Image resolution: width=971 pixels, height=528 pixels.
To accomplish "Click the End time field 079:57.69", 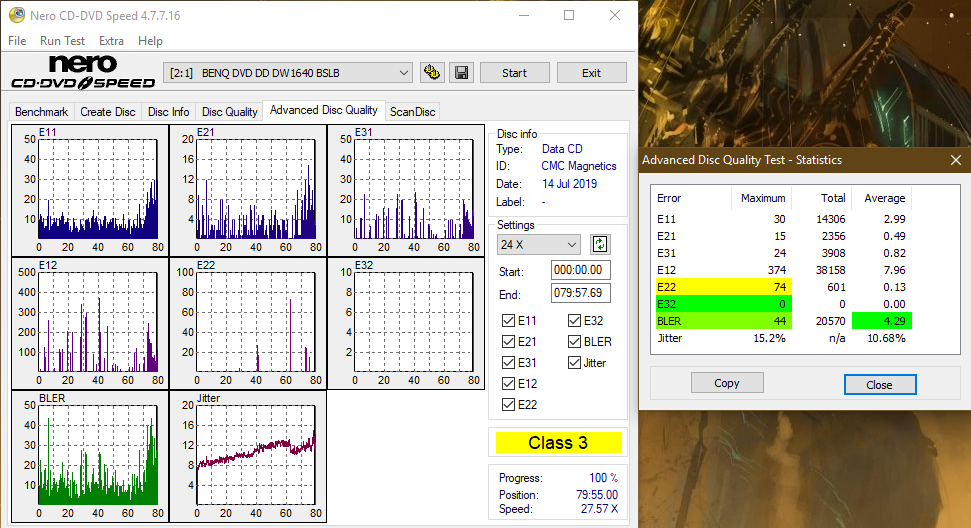I will [x=580, y=293].
